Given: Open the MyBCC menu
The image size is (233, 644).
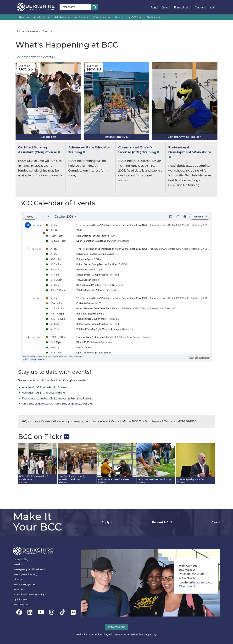Looking at the screenshot, I should 135,17.
